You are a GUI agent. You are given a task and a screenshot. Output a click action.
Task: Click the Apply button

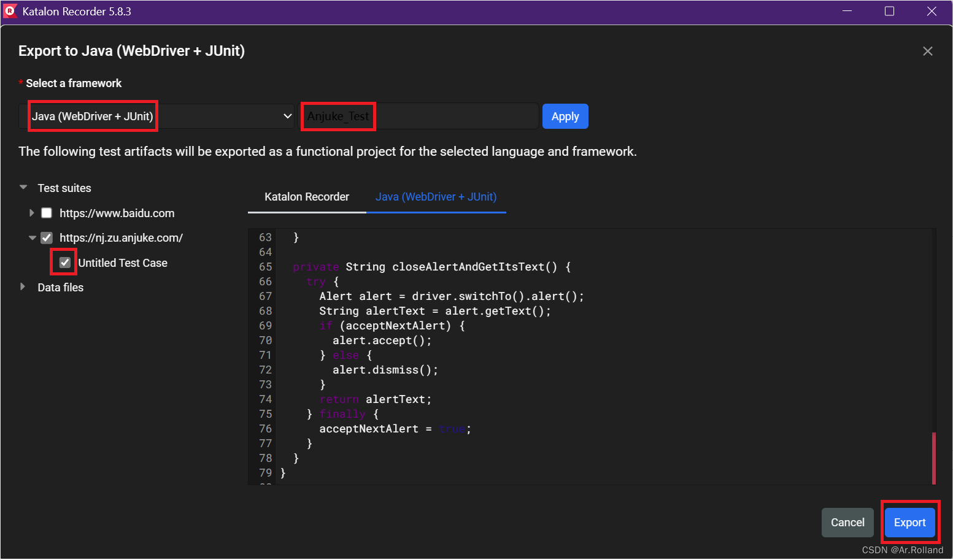(565, 116)
